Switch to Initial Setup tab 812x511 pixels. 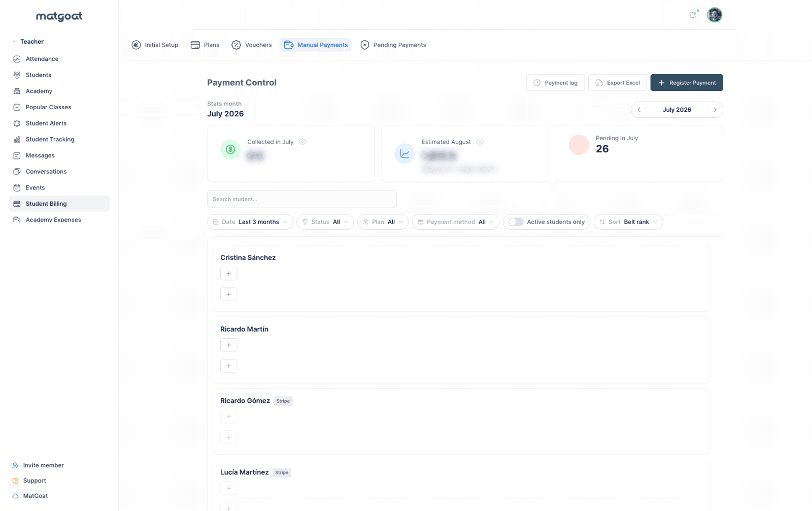[x=155, y=45]
